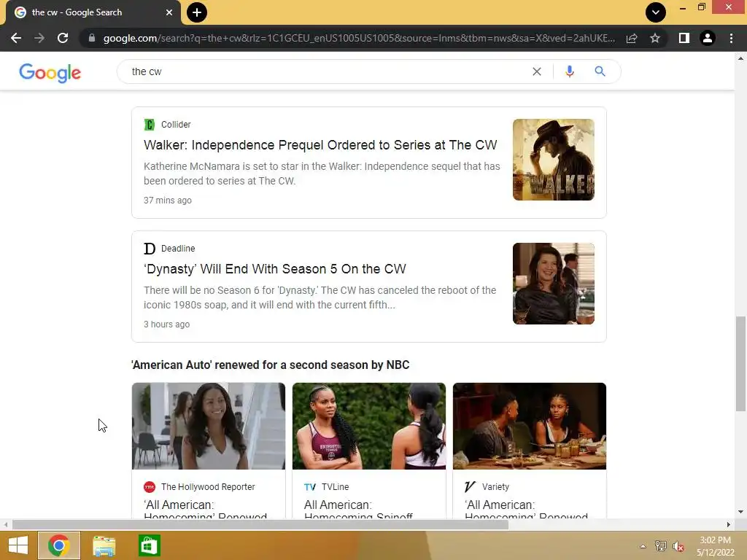Click the Katherine McNamara article snippet
747x560 pixels.
pos(322,174)
